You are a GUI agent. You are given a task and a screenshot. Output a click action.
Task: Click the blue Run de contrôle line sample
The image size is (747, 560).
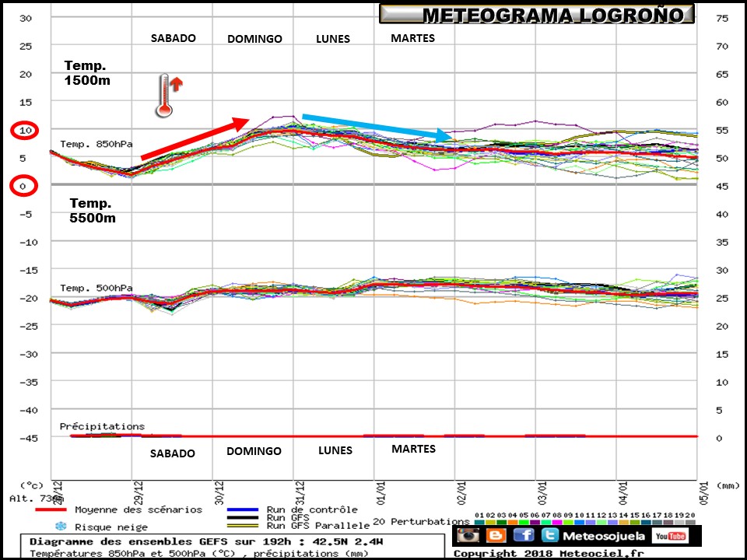[x=243, y=509]
